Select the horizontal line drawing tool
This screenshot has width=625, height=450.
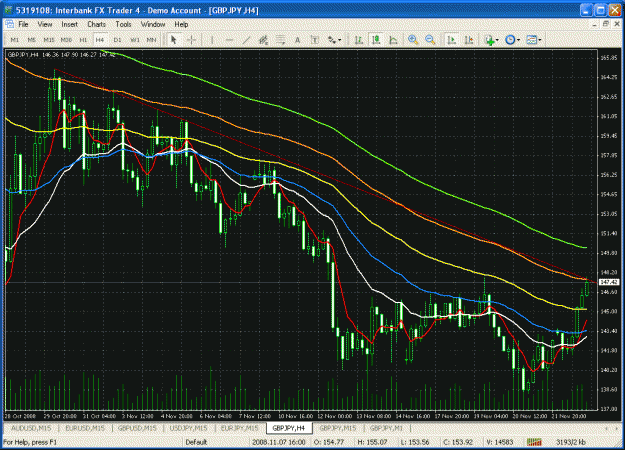point(229,40)
